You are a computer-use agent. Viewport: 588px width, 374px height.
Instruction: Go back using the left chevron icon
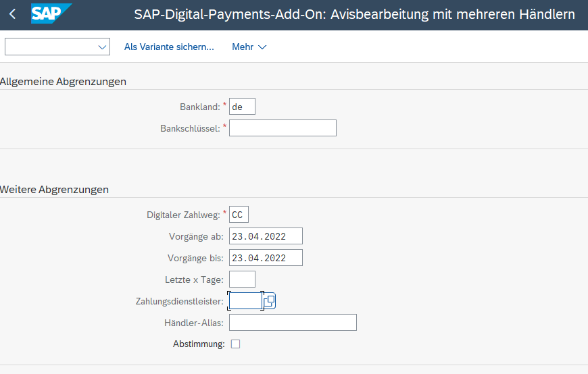(12, 14)
